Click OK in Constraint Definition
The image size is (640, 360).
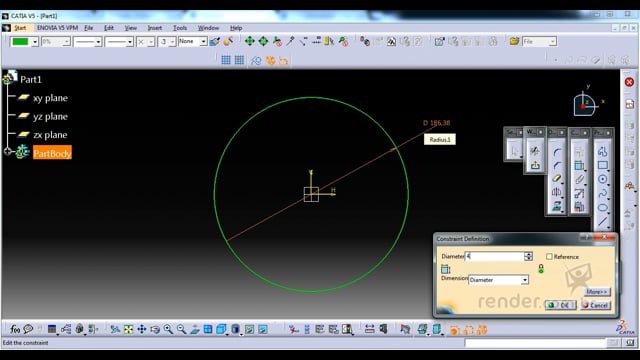[x=560, y=305]
